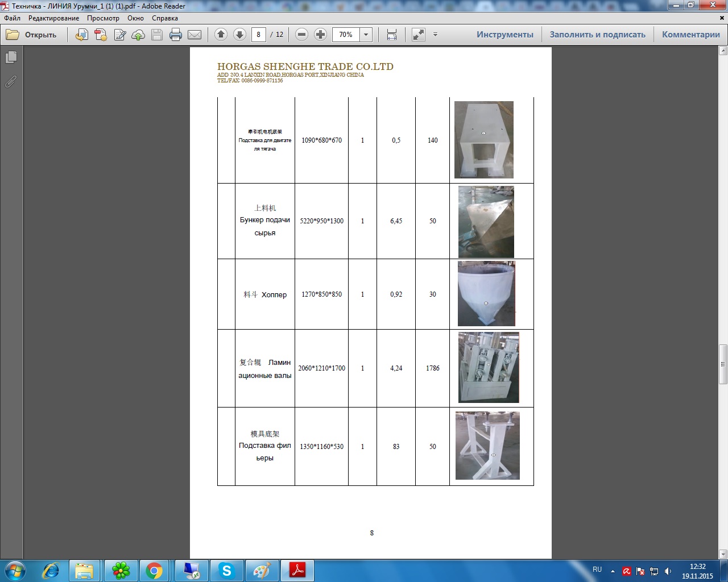This screenshot has height=582, width=728.
Task: Click the sign document pen icon
Action: 119,35
